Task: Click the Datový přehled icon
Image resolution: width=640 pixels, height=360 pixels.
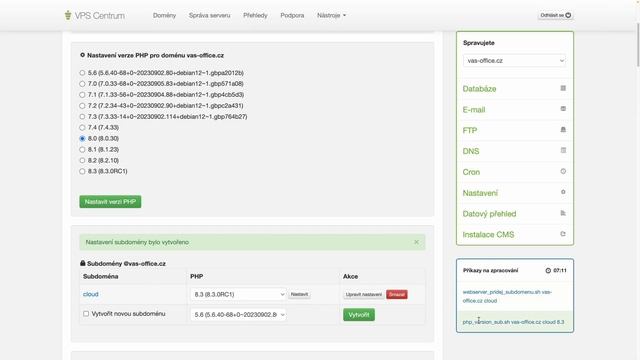Action: pyautogui.click(x=563, y=213)
